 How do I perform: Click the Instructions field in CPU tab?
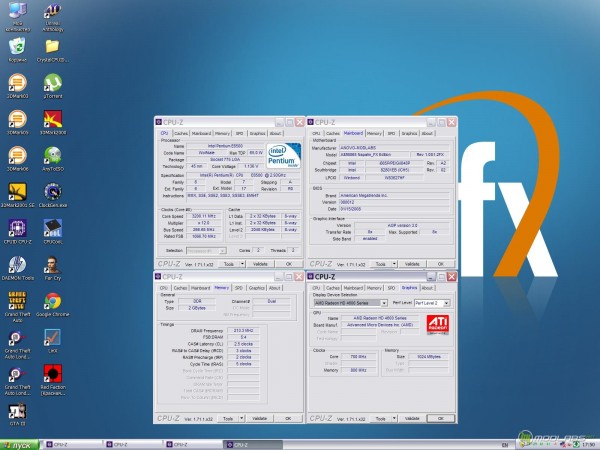243,196
